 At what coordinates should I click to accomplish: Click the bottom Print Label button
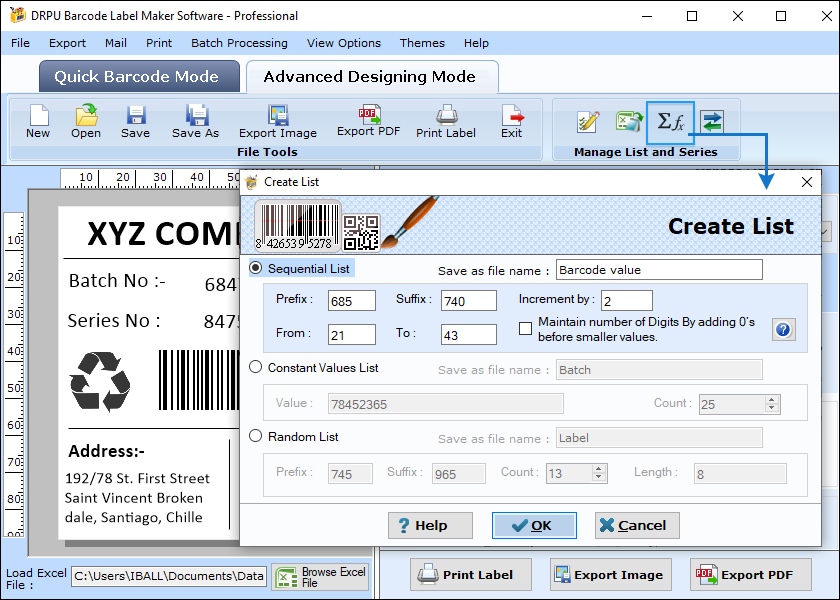click(471, 575)
